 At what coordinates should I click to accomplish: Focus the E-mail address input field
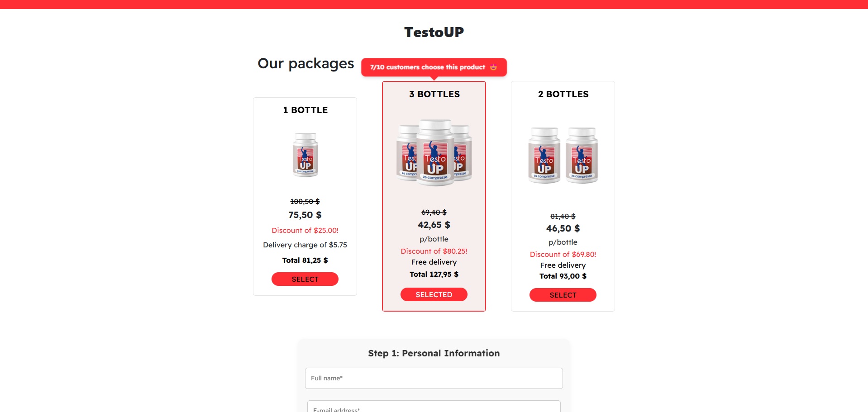pos(434,407)
